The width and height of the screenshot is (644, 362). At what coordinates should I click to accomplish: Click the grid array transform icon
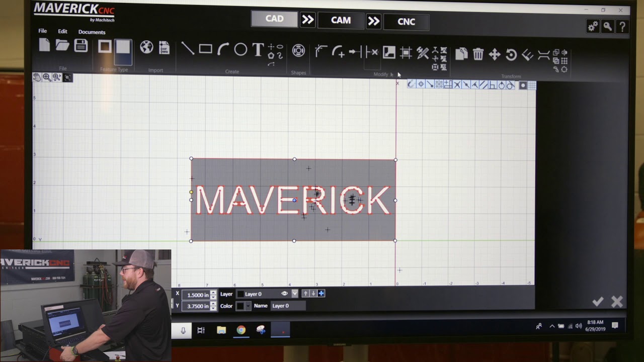click(565, 61)
